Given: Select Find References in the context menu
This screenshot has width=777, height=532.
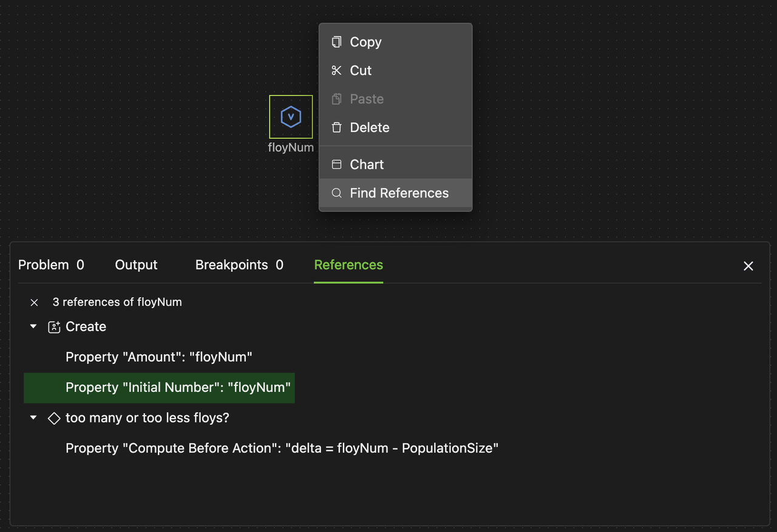Looking at the screenshot, I should pos(399,193).
